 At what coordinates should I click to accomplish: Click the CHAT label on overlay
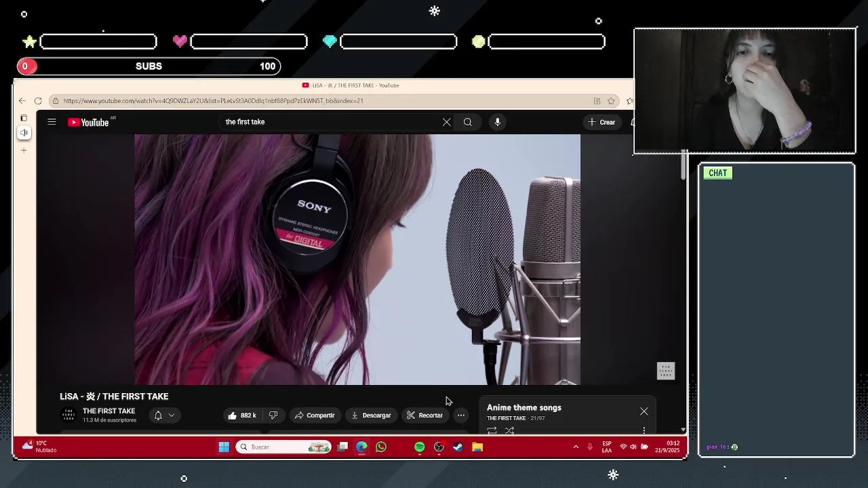pyautogui.click(x=717, y=173)
